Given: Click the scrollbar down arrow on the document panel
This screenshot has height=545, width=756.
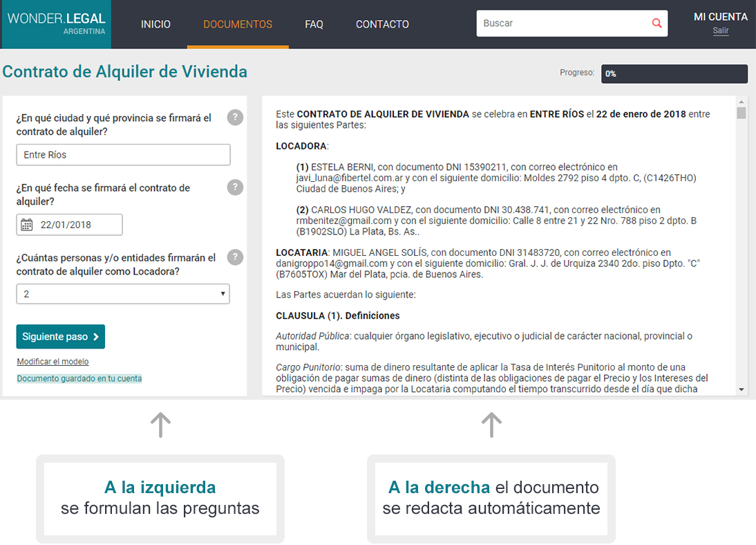Looking at the screenshot, I should pos(743,390).
